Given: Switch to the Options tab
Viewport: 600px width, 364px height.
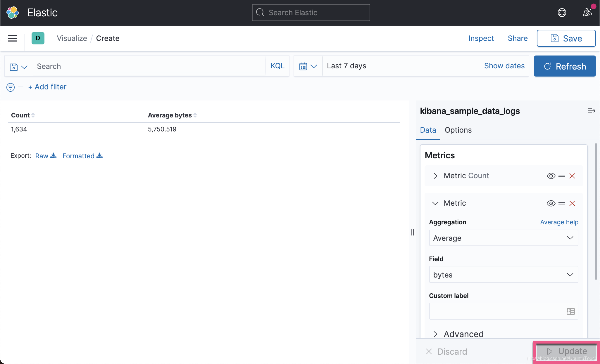Looking at the screenshot, I should pos(458,130).
